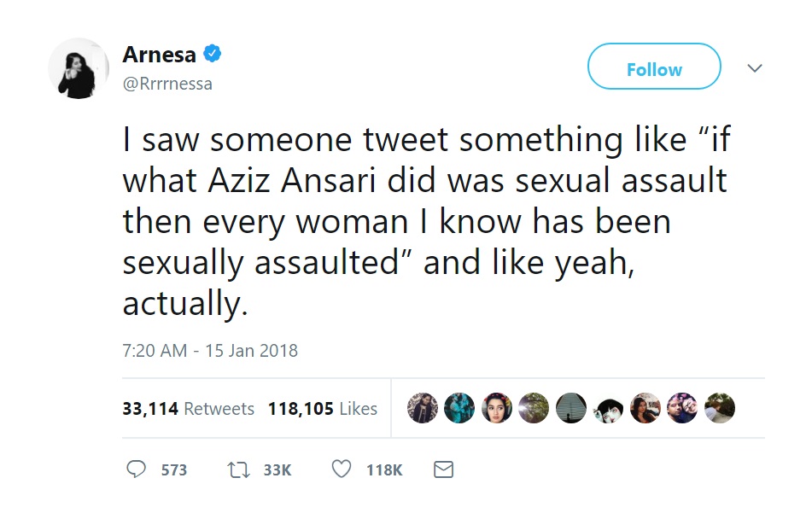Open the first liker's avatar
Image resolution: width=812 pixels, height=513 pixels.
click(x=422, y=408)
